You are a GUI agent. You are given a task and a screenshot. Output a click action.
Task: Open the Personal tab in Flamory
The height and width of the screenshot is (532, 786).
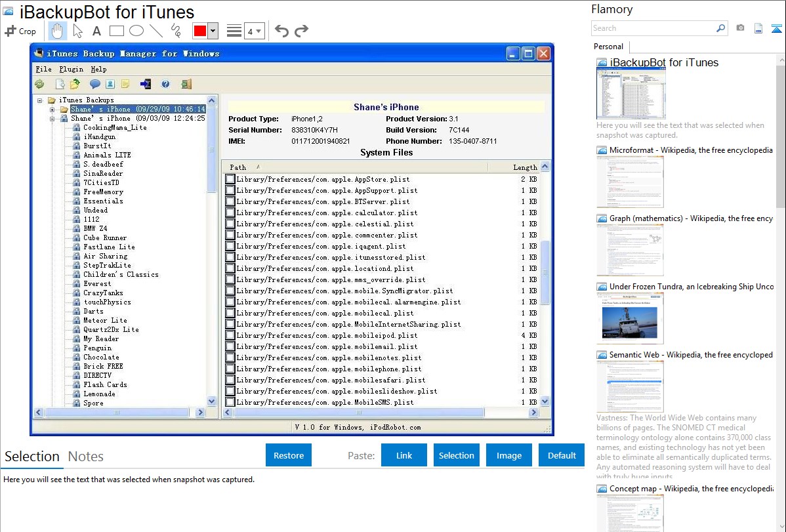[x=609, y=47]
